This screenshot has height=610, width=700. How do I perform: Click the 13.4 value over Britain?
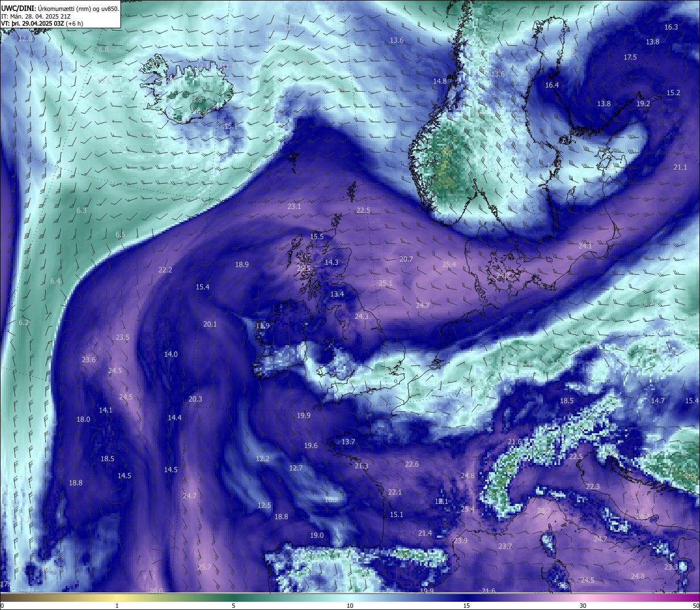click(x=337, y=294)
